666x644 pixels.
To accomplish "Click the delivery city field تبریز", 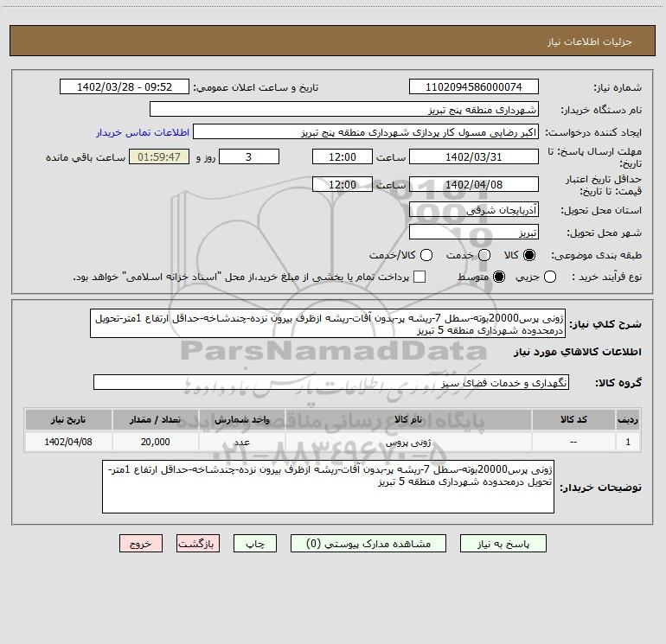I will (x=474, y=232).
